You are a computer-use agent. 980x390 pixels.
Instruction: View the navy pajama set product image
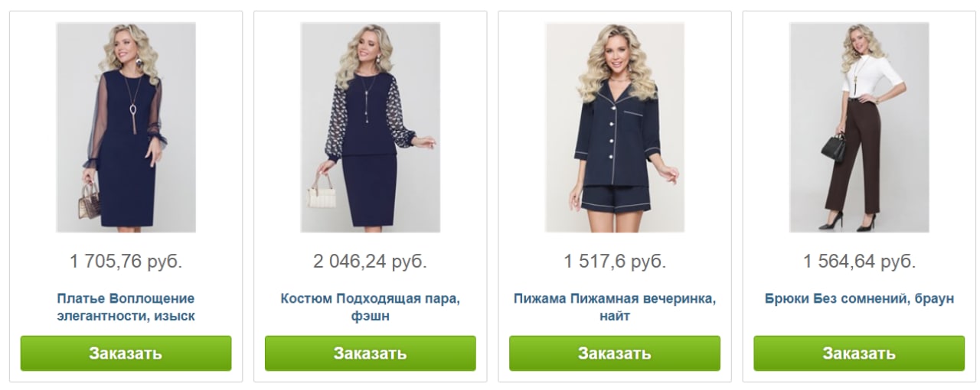tap(615, 127)
